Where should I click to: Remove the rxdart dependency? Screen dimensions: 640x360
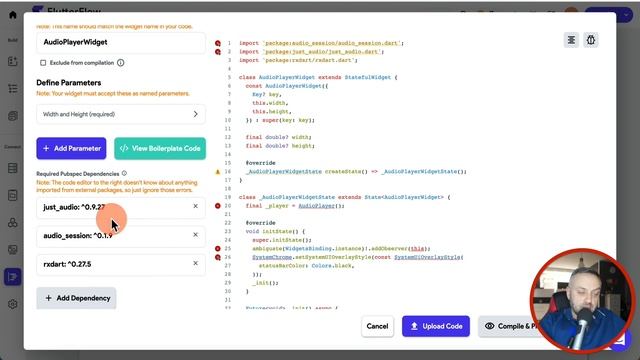[196, 263]
